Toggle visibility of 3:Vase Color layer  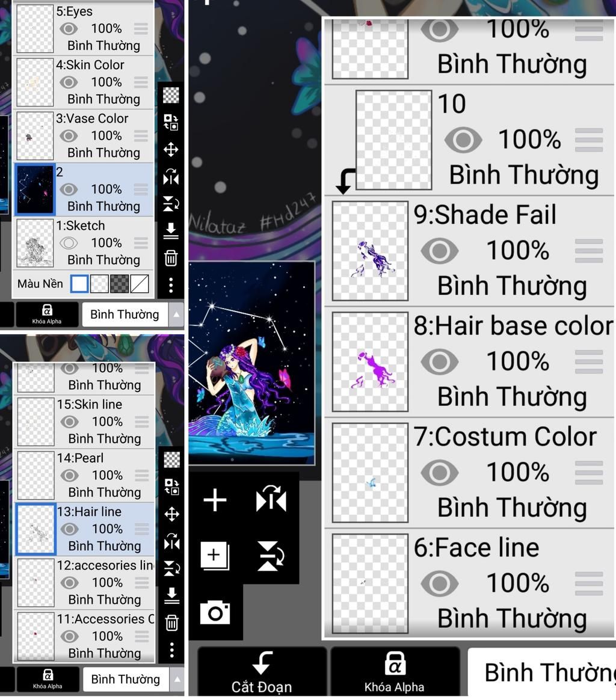pos(69,136)
